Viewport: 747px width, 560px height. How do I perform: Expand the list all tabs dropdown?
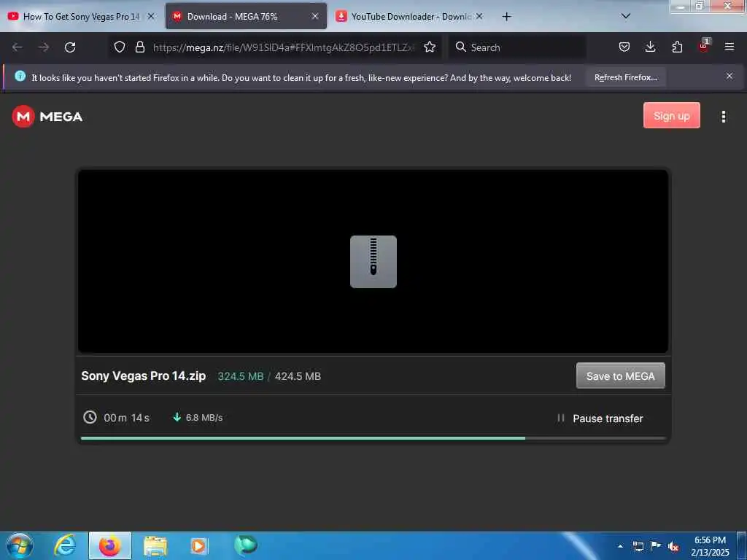626,16
